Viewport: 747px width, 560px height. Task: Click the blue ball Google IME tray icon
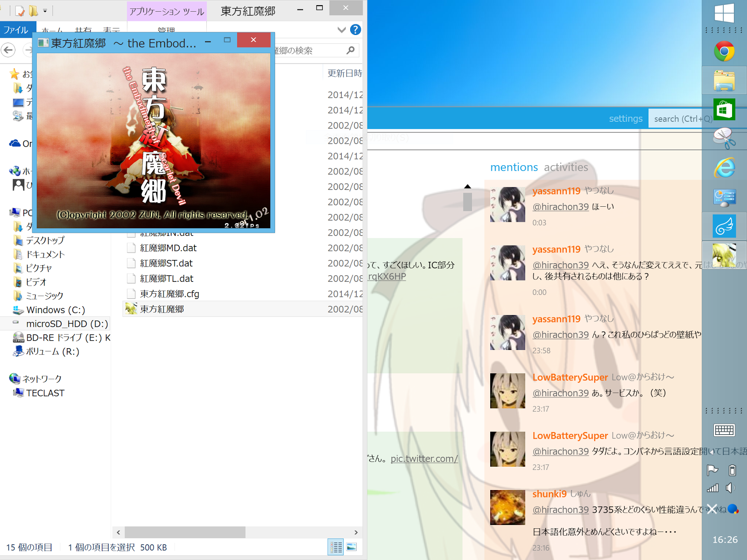[x=733, y=509]
